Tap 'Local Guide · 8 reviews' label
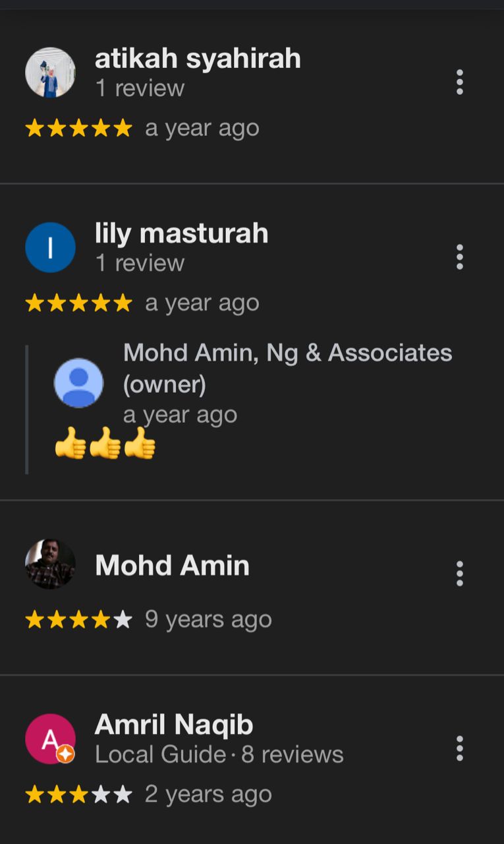This screenshot has width=504, height=844. [x=219, y=754]
